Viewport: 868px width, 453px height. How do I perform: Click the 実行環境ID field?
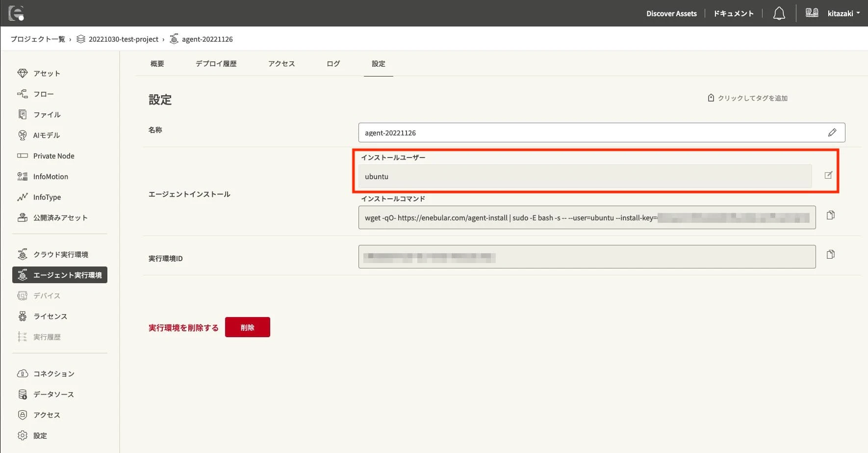pyautogui.click(x=587, y=257)
